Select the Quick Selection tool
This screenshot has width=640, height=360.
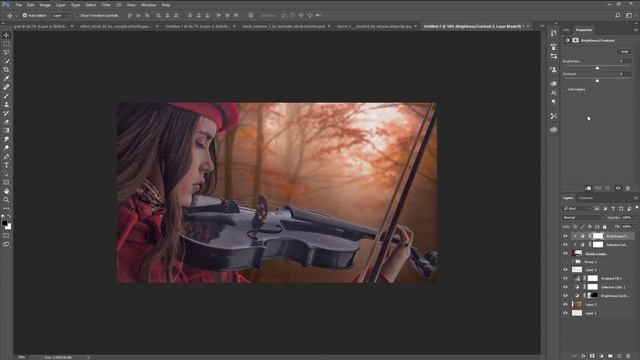click(x=6, y=61)
